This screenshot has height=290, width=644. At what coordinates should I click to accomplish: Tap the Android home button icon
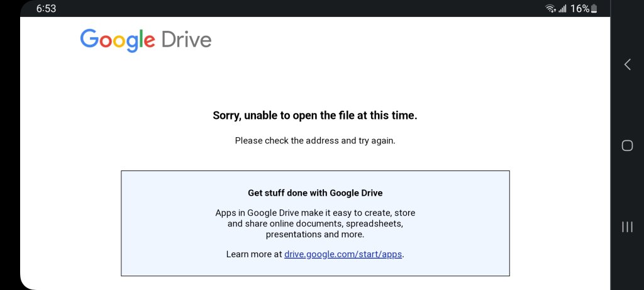[x=627, y=145]
